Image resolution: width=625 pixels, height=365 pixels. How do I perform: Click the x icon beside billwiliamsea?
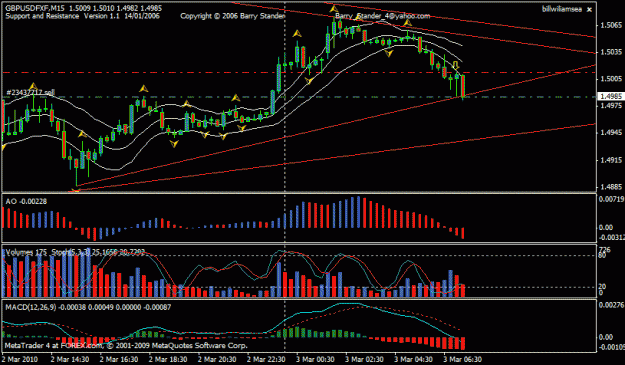click(590, 10)
